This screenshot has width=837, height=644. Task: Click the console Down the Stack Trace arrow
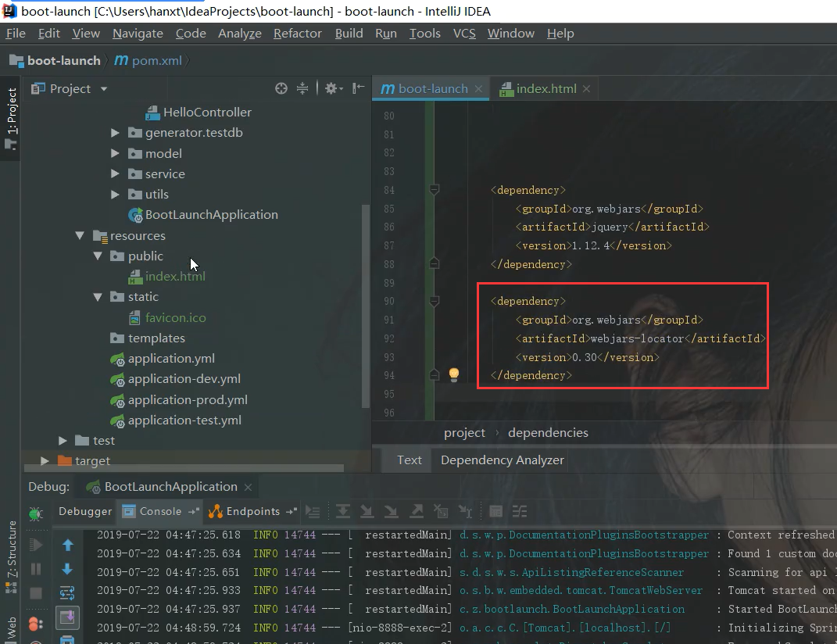point(67,569)
